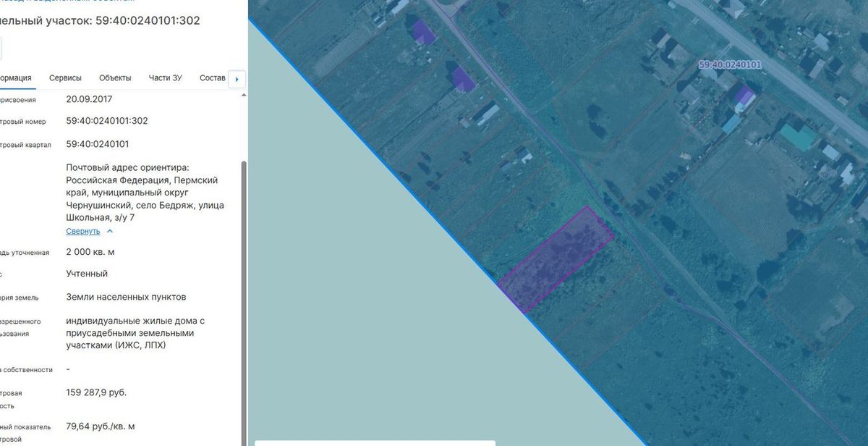868x446 pixels.
Task: Click the status value Учтенный
Action: coord(87,274)
